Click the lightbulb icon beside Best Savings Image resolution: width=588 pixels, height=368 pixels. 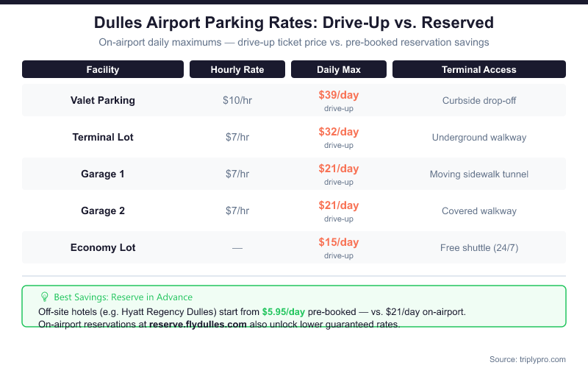[44, 297]
